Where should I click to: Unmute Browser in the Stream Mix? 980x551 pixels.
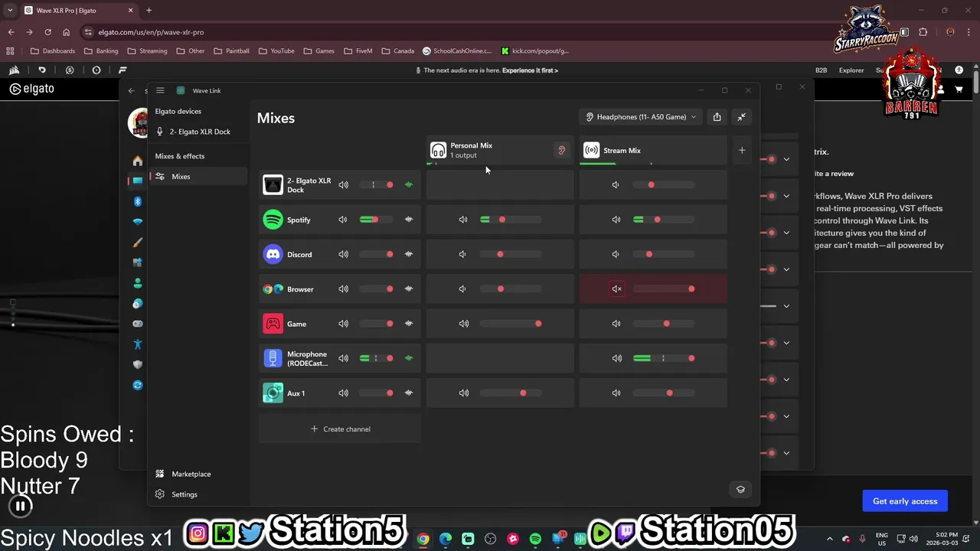[616, 289]
